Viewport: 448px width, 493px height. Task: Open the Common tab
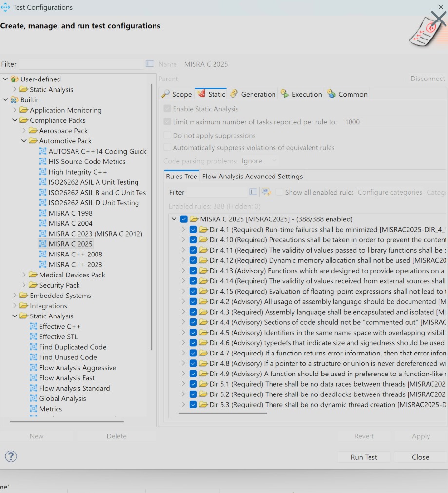[347, 94]
